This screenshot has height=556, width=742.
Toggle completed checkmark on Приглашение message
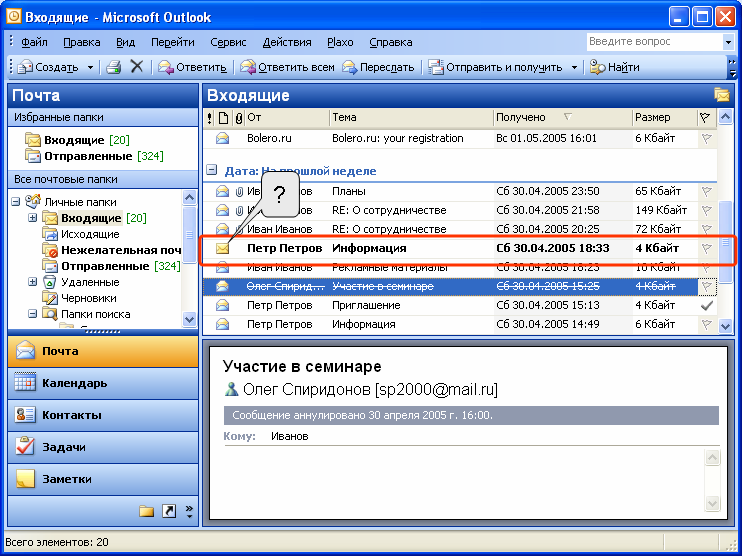[x=707, y=306]
